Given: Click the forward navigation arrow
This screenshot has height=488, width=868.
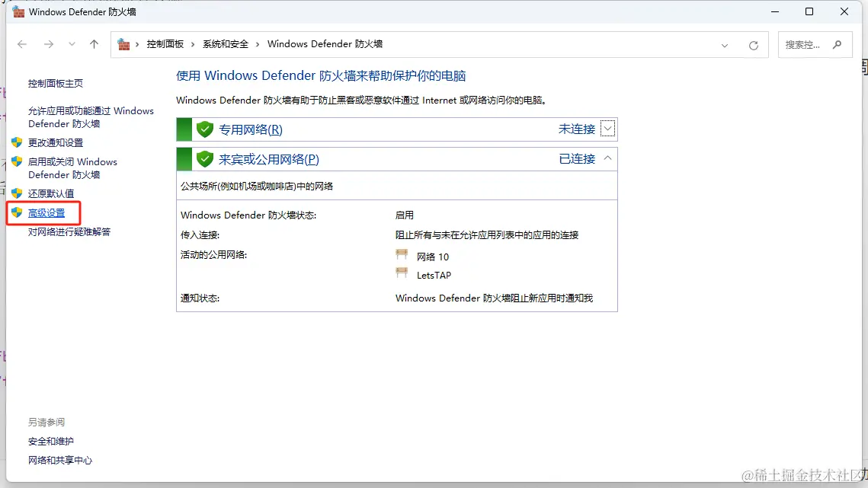Looking at the screenshot, I should [x=49, y=44].
